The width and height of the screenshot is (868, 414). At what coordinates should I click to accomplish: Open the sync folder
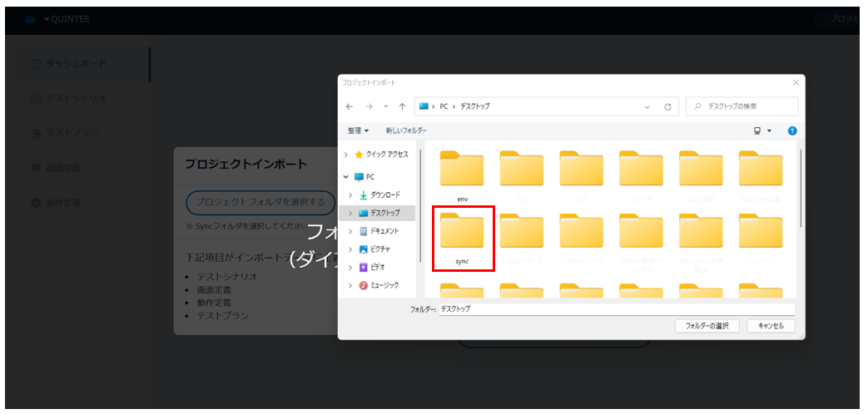pos(463,237)
